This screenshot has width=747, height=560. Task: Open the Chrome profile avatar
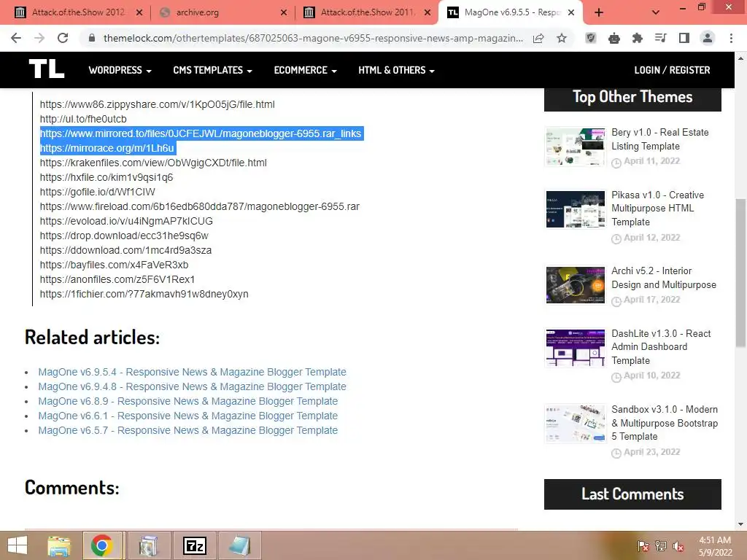point(708,38)
